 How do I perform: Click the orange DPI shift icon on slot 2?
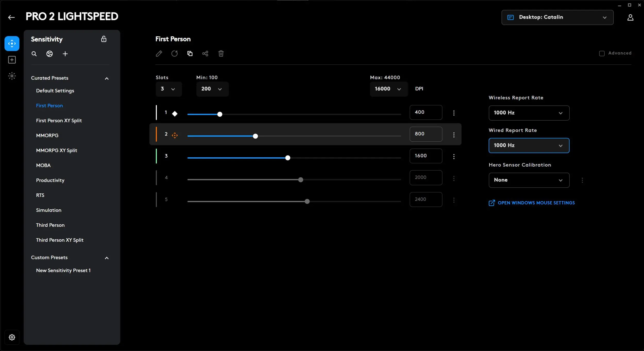(x=175, y=135)
